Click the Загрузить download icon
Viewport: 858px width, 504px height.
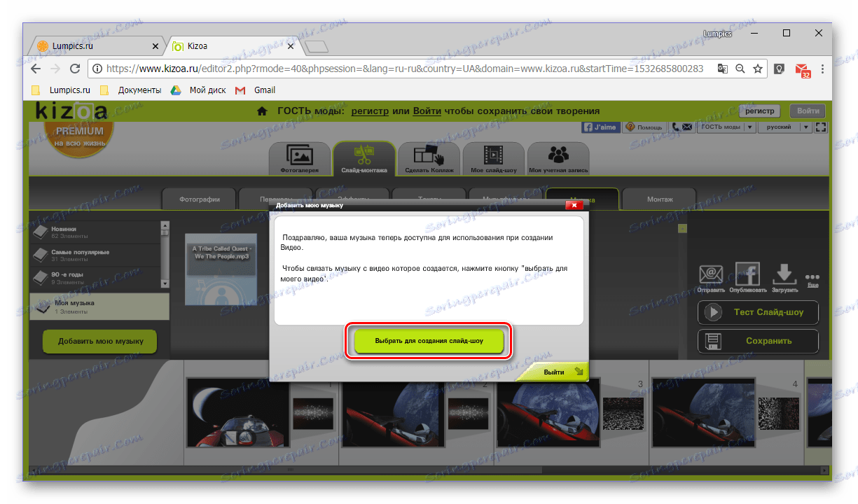tap(784, 277)
